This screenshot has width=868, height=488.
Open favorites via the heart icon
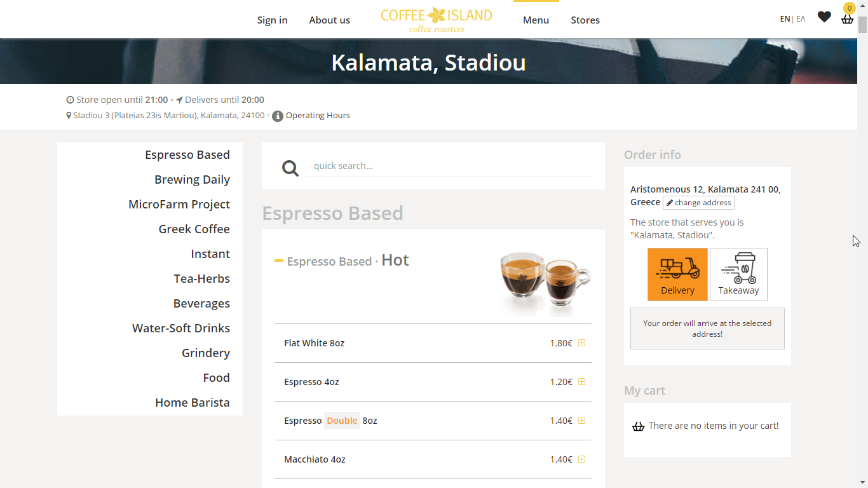(x=824, y=17)
